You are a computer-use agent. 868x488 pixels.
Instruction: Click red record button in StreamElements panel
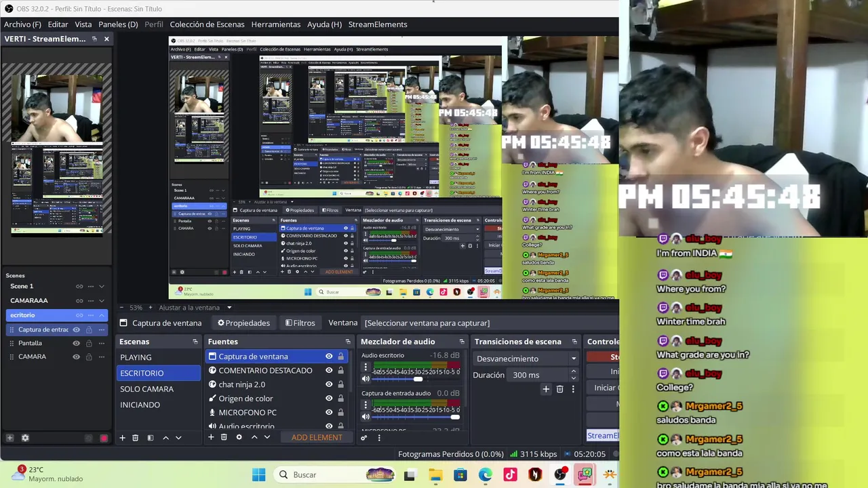click(x=104, y=439)
